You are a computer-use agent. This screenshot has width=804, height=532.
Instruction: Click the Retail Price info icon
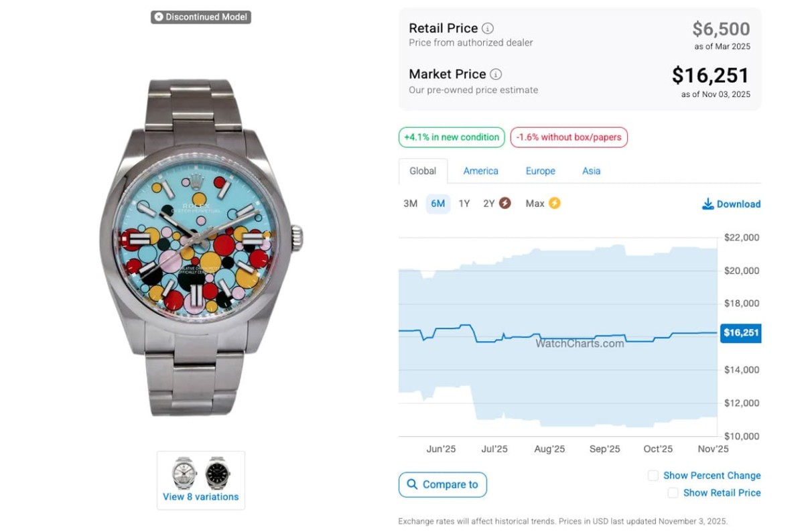pyautogui.click(x=488, y=28)
